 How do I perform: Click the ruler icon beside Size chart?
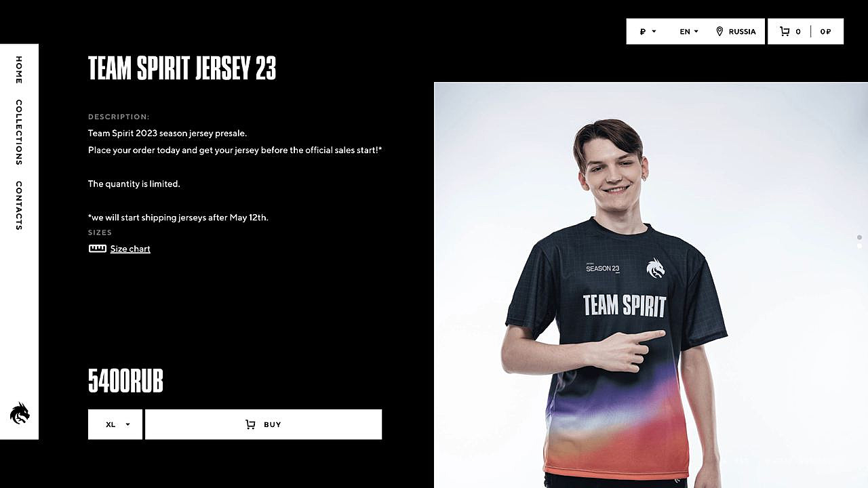pos(98,249)
